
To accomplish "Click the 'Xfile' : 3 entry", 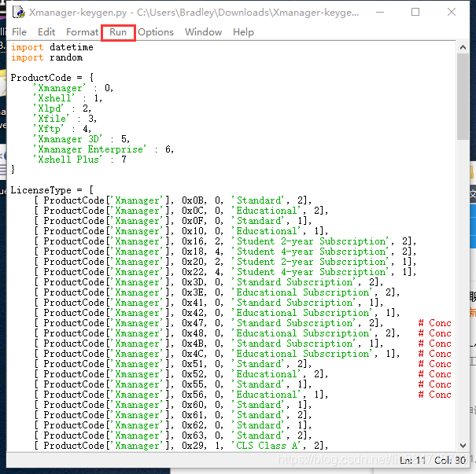I will pyautogui.click(x=65, y=119).
